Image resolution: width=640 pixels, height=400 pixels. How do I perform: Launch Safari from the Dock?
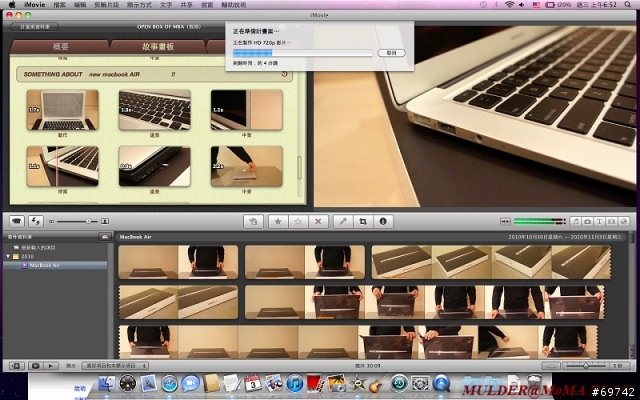169,384
